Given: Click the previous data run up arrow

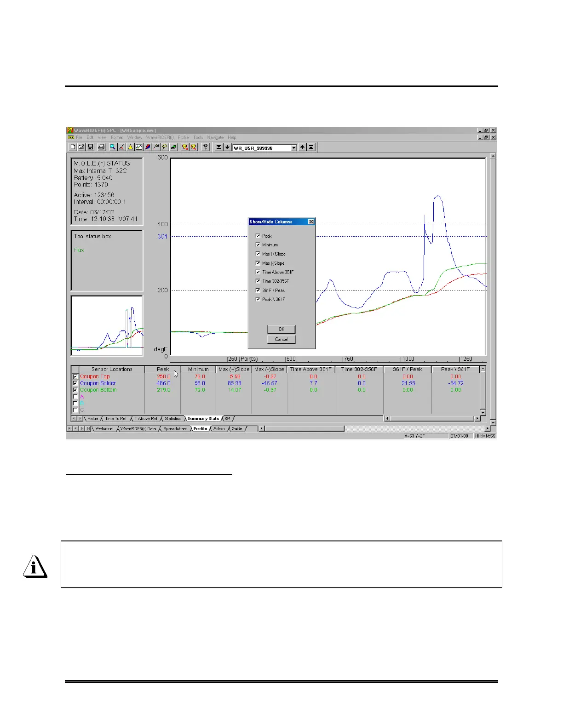Looking at the screenshot, I should [x=302, y=147].
